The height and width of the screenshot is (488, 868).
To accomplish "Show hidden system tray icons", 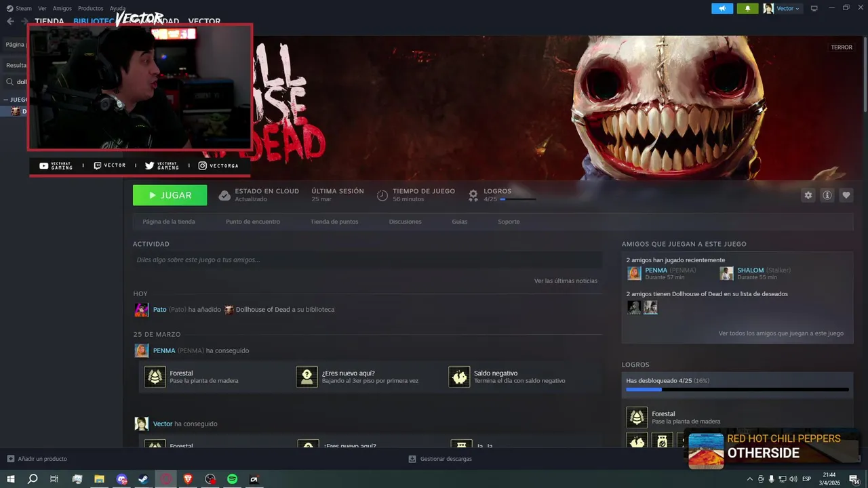I will 749,479.
